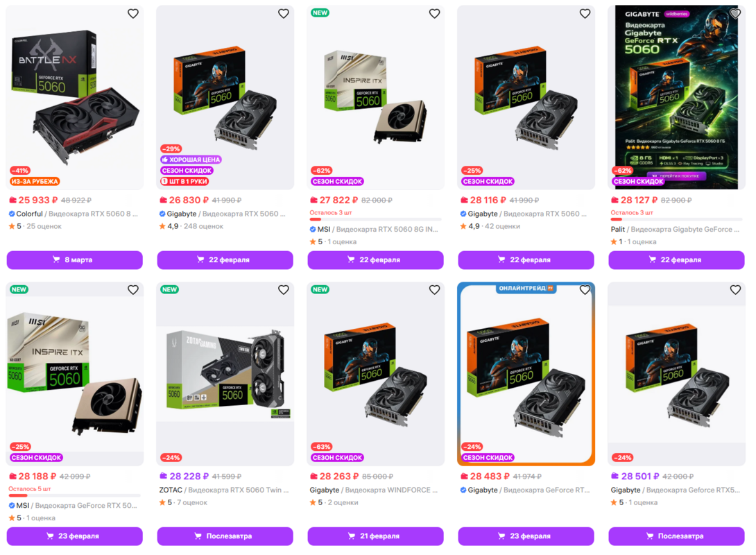
Task: Click the 248 оценок rating on Gigabyte card
Action: point(203,226)
